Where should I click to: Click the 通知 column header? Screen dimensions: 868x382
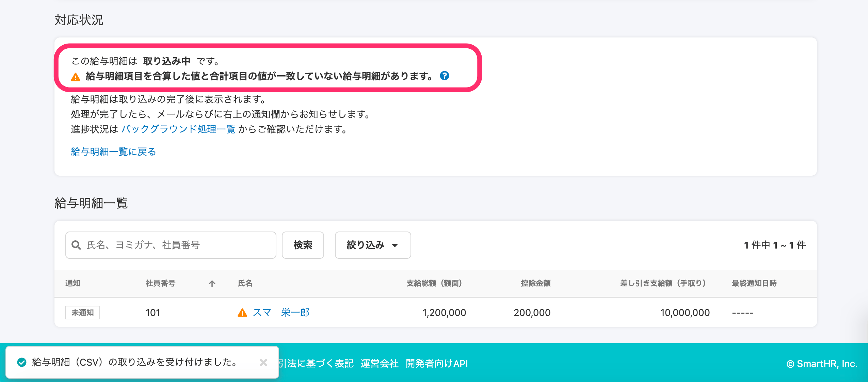73,283
